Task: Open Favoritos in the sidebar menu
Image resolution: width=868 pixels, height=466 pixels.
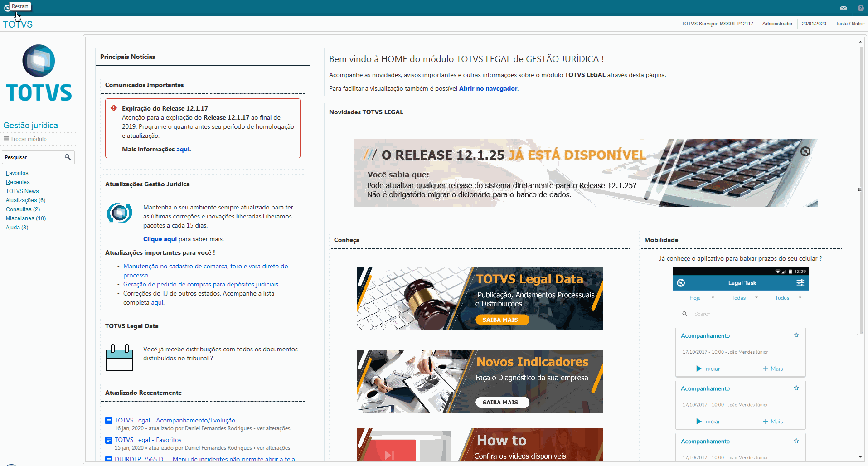Action: [17, 173]
